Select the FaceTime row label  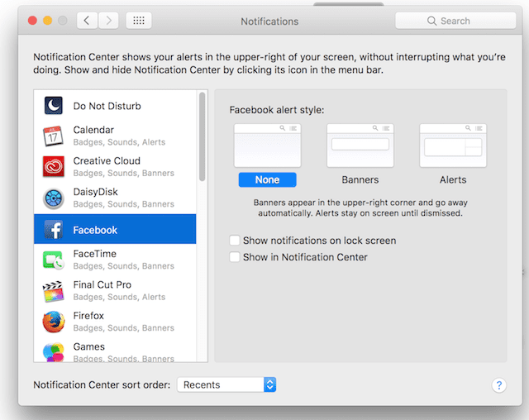[95, 254]
